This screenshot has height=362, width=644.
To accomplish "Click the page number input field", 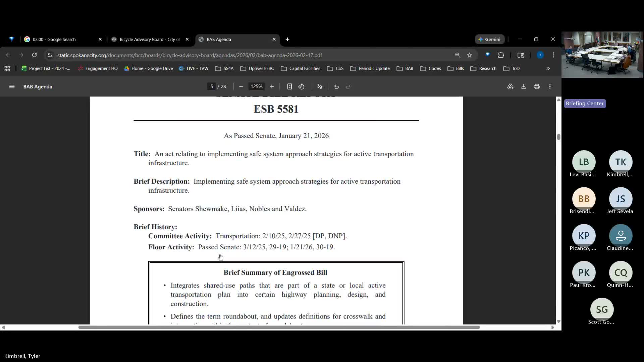I will click(211, 86).
